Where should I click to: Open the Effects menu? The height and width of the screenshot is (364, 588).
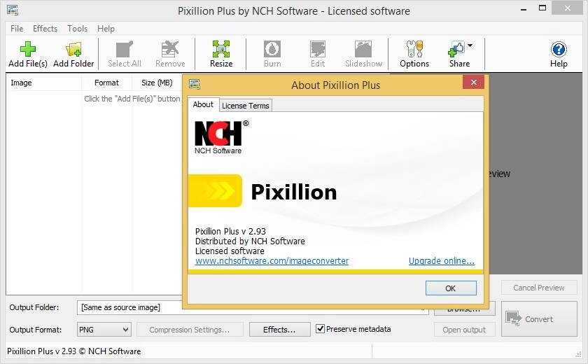pyautogui.click(x=45, y=29)
